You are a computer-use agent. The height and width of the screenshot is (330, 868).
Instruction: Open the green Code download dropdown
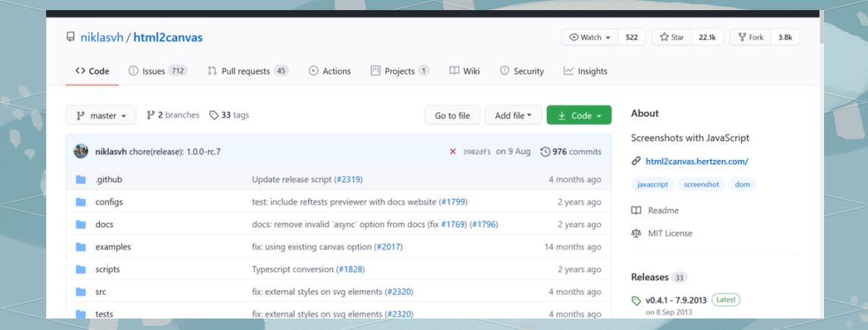pyautogui.click(x=579, y=115)
